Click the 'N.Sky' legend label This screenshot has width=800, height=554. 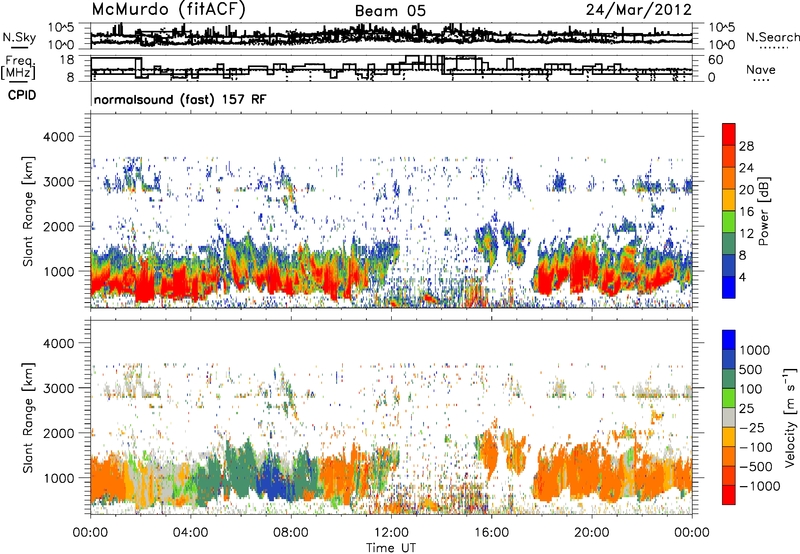coord(19,37)
